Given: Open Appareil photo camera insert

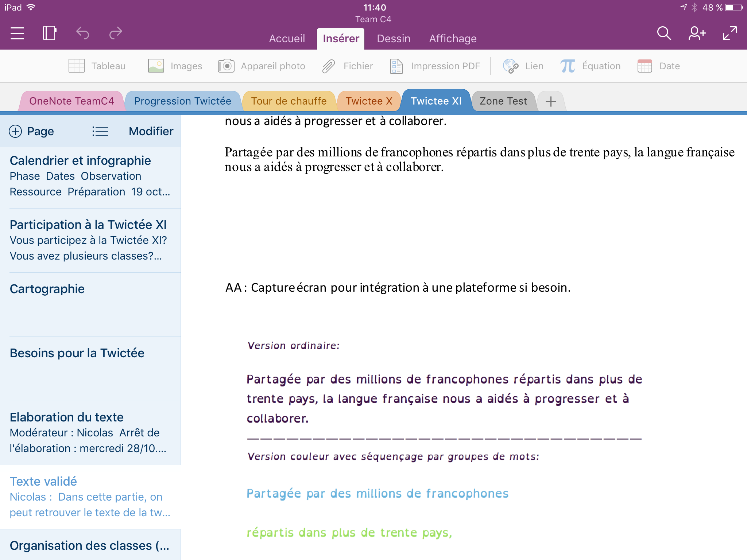Looking at the screenshot, I should (x=262, y=66).
